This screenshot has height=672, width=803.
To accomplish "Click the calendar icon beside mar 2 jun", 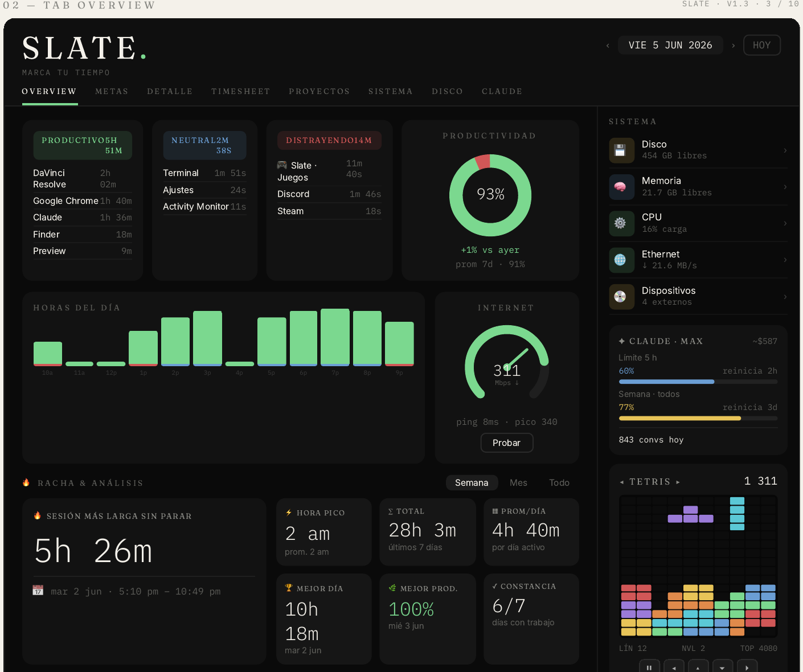I will click(x=38, y=591).
